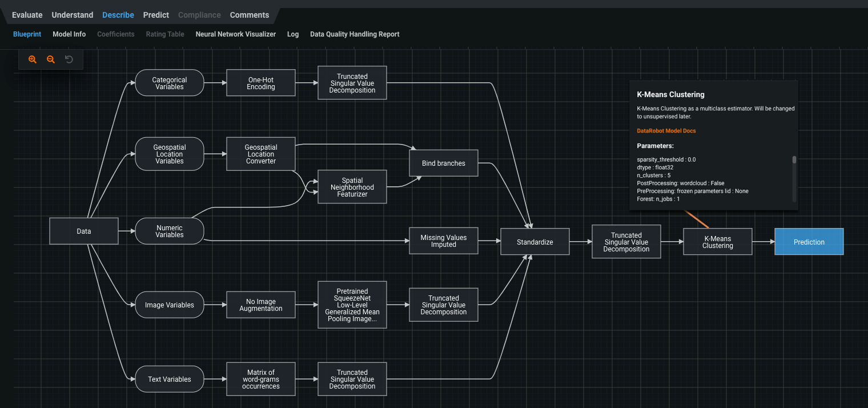Select the K-Means Clustering node

(x=717, y=242)
